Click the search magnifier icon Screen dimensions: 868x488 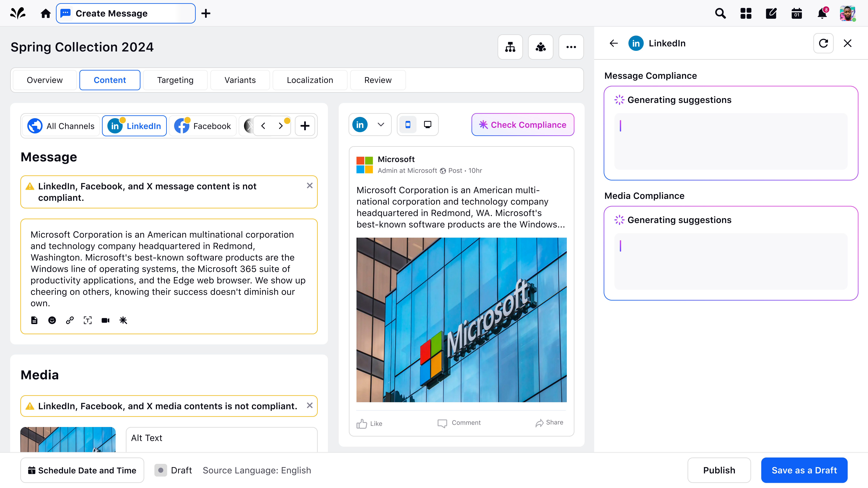pyautogui.click(x=720, y=14)
